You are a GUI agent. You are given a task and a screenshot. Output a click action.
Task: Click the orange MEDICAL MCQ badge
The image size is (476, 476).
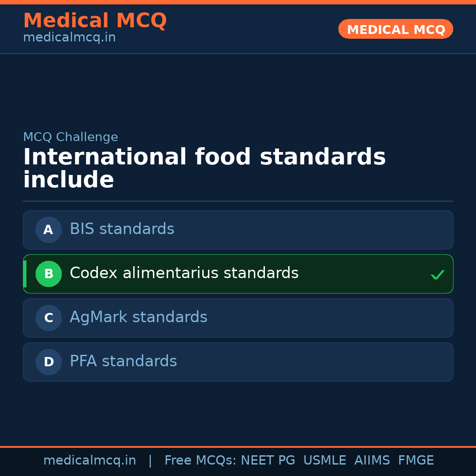[395, 29]
